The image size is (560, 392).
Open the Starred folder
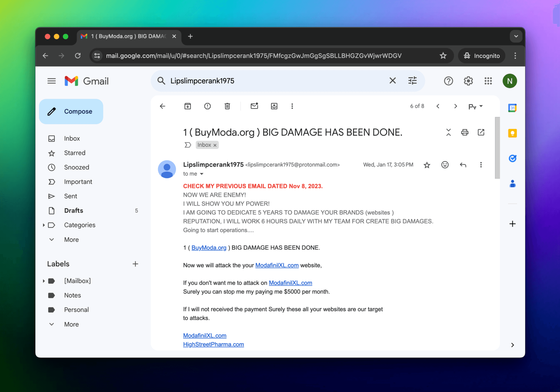click(x=75, y=153)
